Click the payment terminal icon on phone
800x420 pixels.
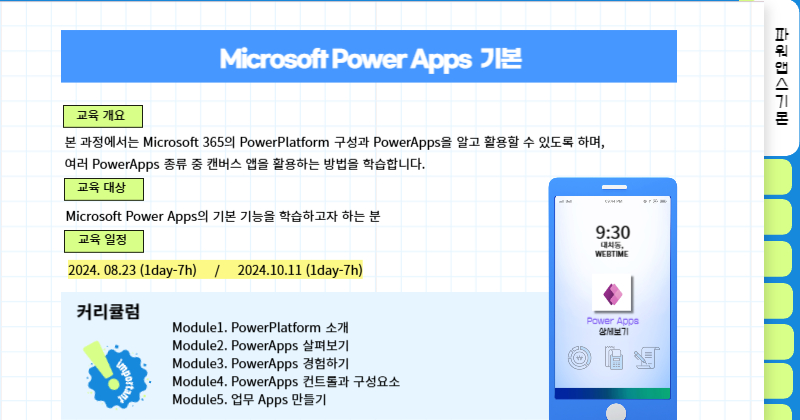pyautogui.click(x=614, y=358)
